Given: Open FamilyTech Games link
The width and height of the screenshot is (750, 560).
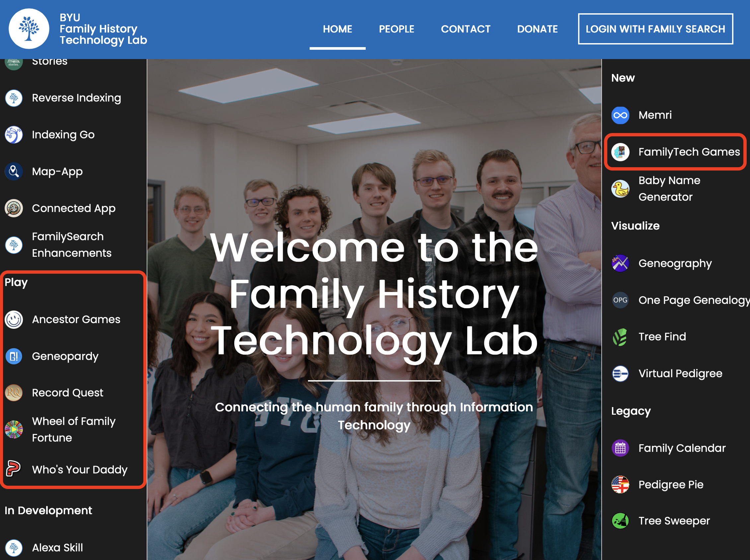Looking at the screenshot, I should click(x=689, y=152).
